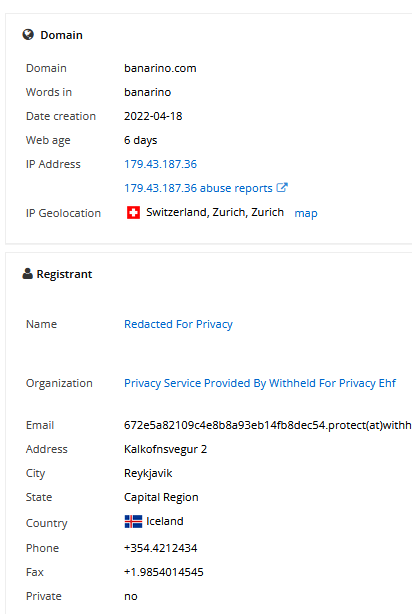Click the phone number +354.4212434
The height and width of the screenshot is (614, 412).
pos(161,548)
